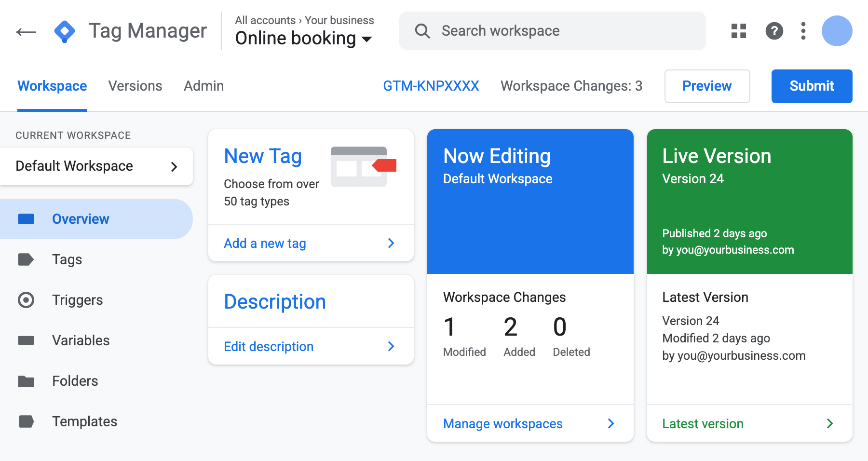
Task: Select Overview in the sidebar
Action: click(x=96, y=219)
